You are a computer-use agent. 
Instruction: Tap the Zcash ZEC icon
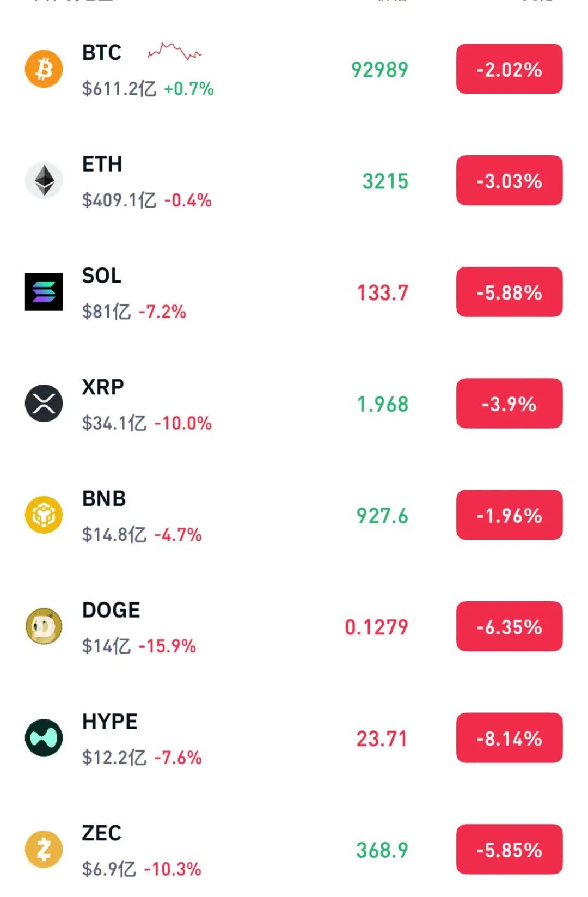[44, 849]
